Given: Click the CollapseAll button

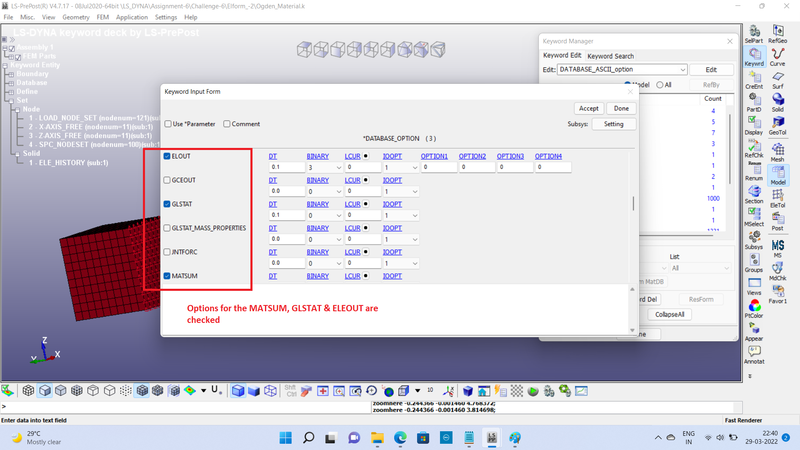Looking at the screenshot, I should pyautogui.click(x=669, y=314).
